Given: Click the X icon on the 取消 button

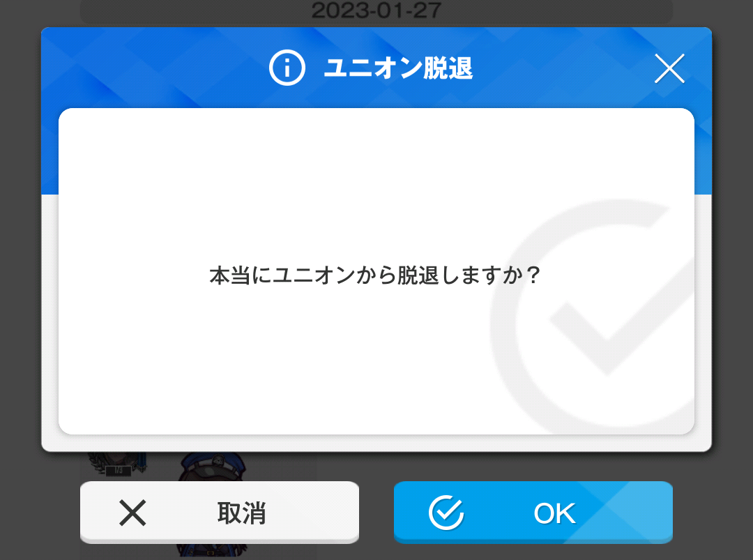Looking at the screenshot, I should coord(132,513).
